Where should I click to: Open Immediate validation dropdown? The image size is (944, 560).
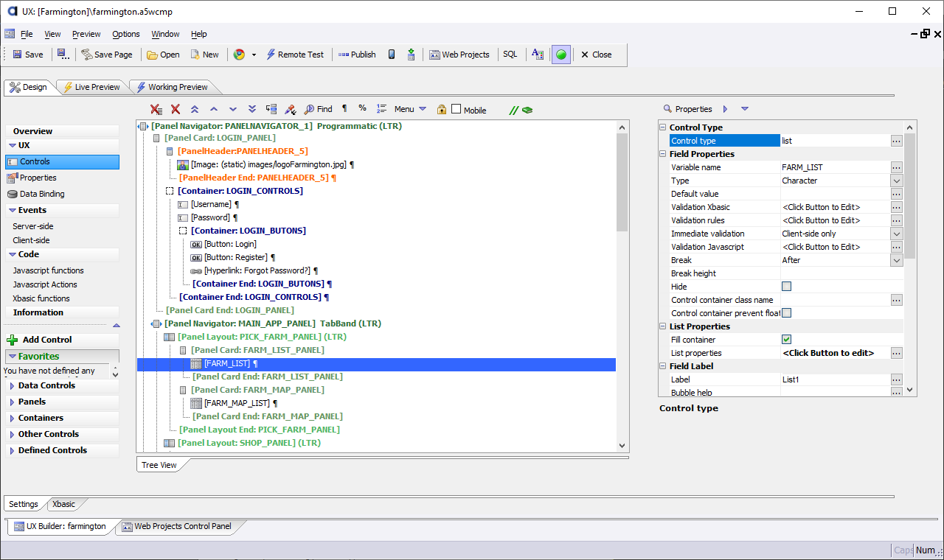896,234
